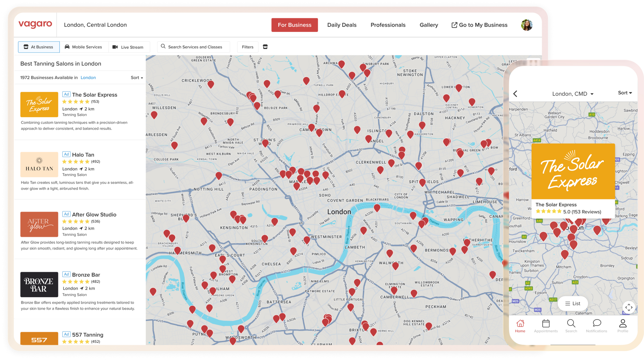Viewport: 644px width, 360px height.
Task: Click the map pin at Cricklewood
Action: [x=211, y=85]
